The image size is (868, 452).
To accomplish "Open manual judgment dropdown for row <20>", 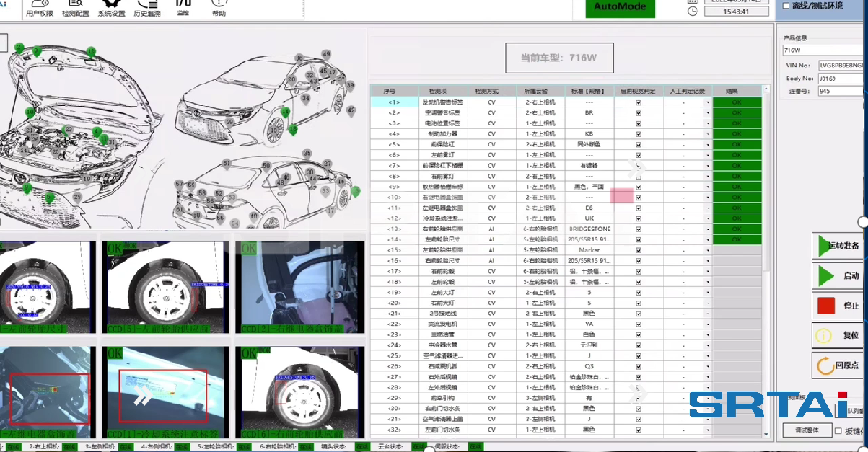I will (x=708, y=303).
